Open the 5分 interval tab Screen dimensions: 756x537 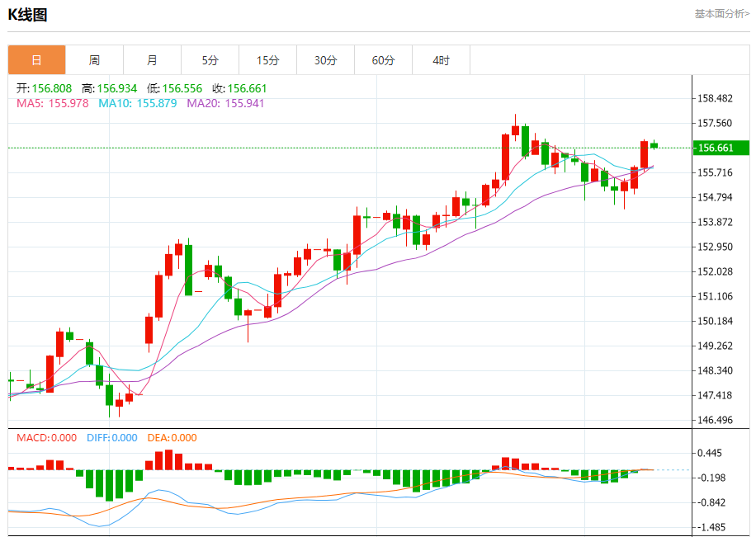point(210,60)
